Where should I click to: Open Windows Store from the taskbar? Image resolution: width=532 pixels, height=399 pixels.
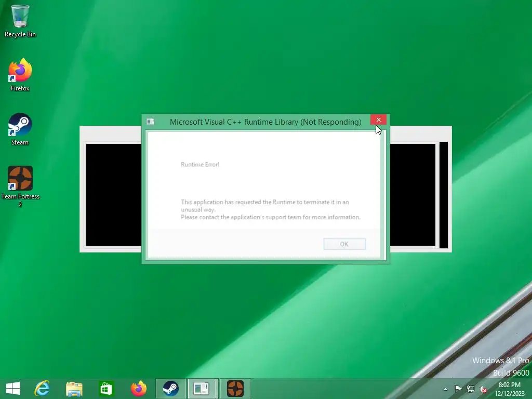click(106, 389)
